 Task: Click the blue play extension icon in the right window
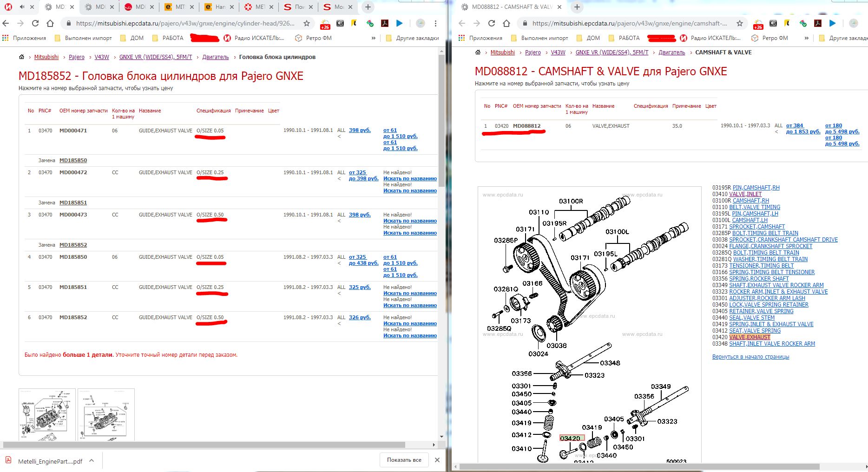(832, 23)
